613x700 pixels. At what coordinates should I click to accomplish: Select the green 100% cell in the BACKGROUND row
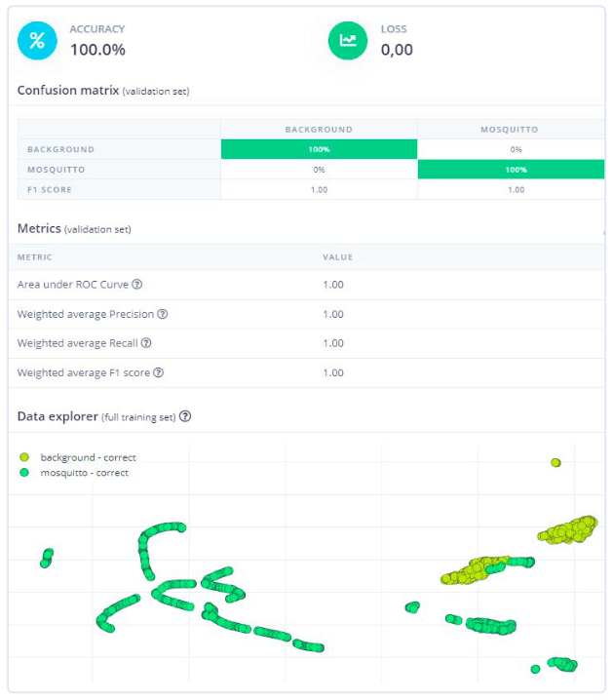pos(319,149)
